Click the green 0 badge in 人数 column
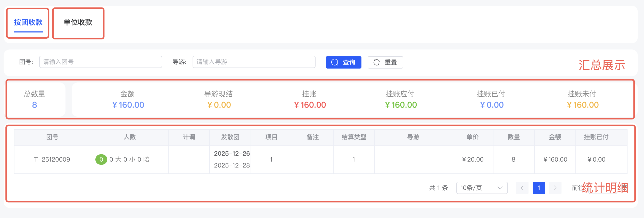Screen dimensions: 644x218 click(101, 159)
